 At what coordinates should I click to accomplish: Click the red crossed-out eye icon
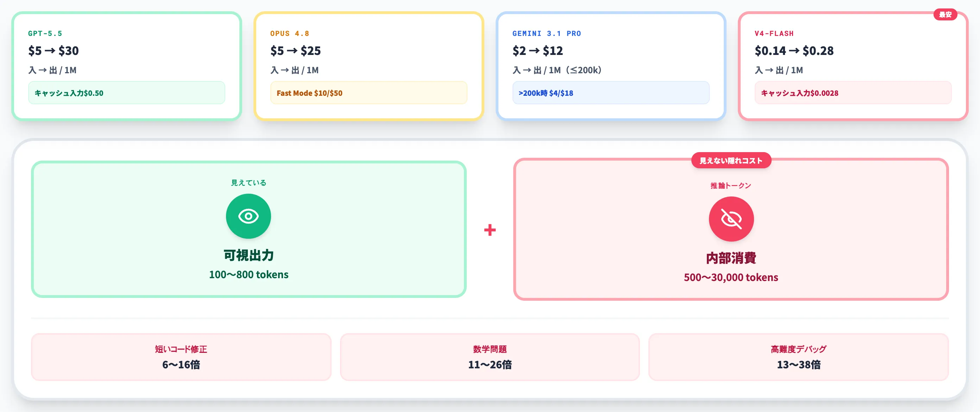coord(731,219)
